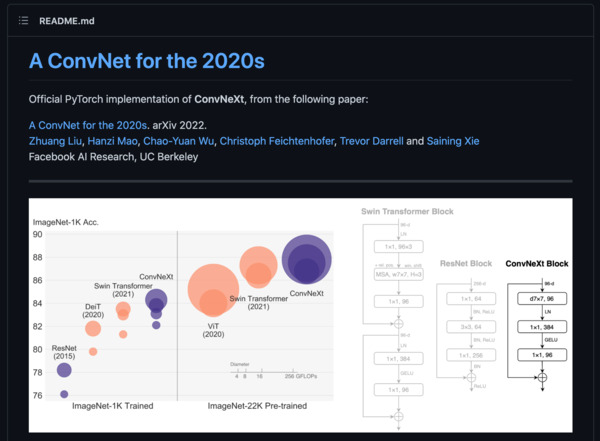Click the residual add circle in ConvNeXt Block
The height and width of the screenshot is (441, 600).
[x=542, y=377]
